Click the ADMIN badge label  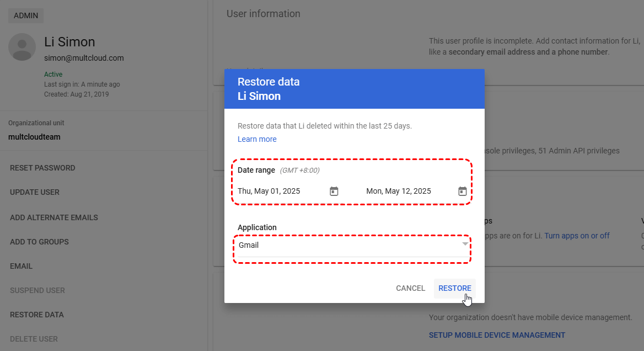click(26, 15)
